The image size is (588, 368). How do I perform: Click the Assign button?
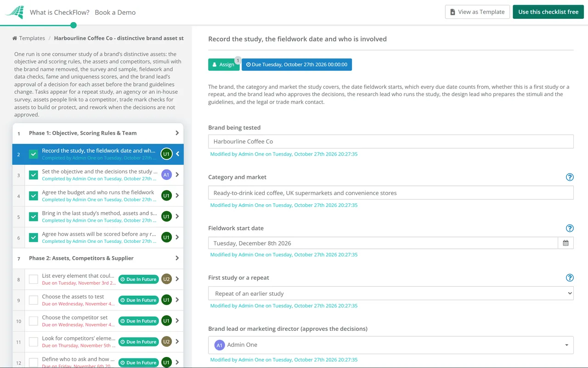tap(224, 64)
